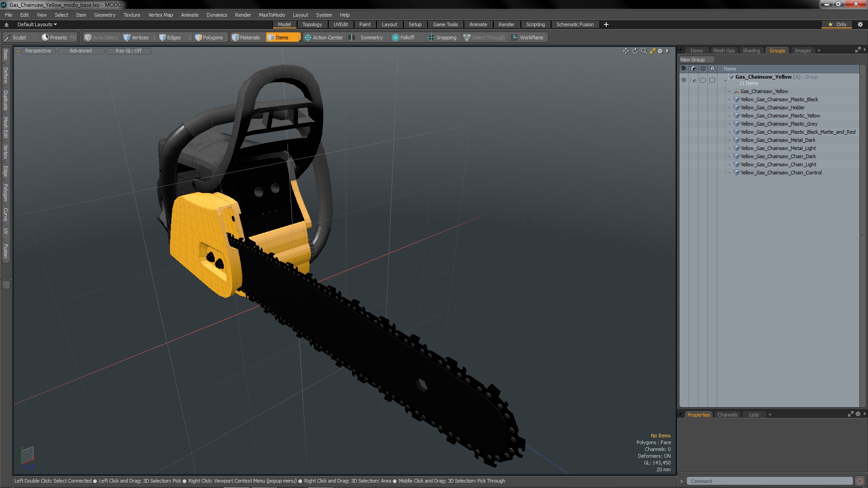Viewport: 868px width, 488px height.
Task: Toggle second checkbox on Gas_Chainsaw_Yellow group row
Action: 712,80
